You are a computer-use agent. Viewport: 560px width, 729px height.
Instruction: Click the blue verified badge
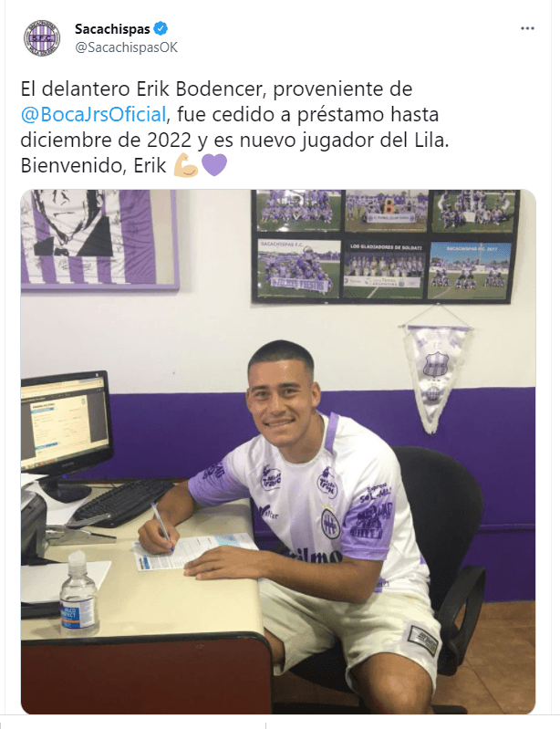point(161,29)
